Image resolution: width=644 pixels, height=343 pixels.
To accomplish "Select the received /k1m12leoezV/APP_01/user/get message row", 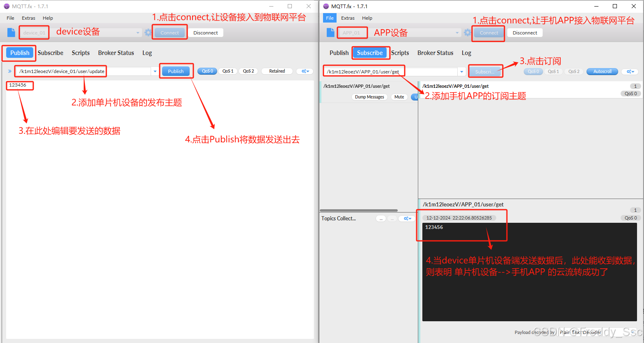I will (x=530, y=89).
